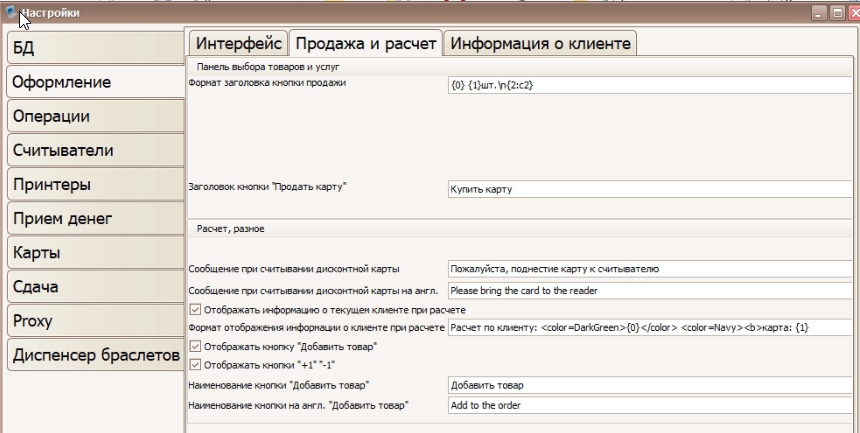Viewport: 860px width, 433px height.
Task: Maximize the Настройки window
Action: click(x=837, y=13)
